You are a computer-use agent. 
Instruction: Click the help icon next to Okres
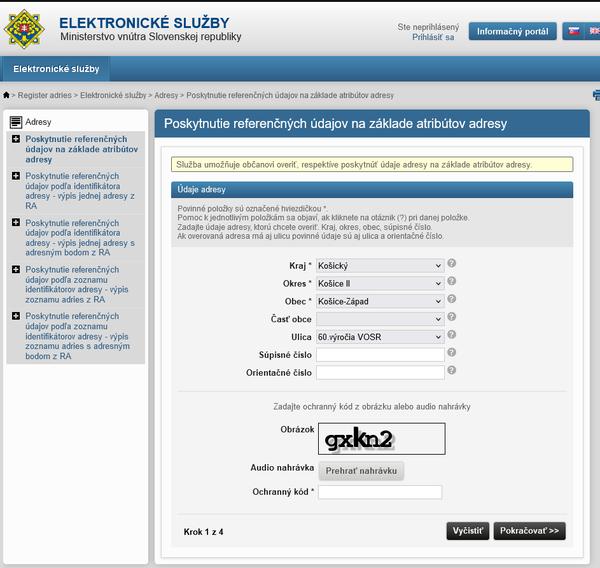[452, 282]
